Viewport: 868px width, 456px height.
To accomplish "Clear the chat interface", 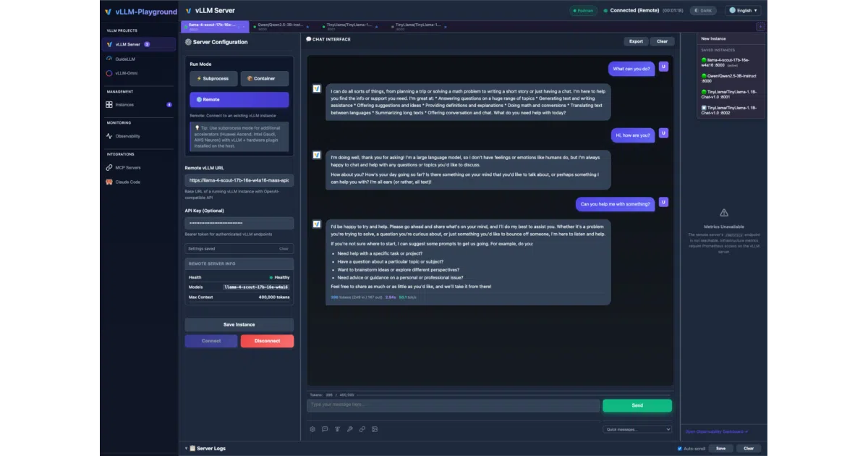I will click(662, 41).
